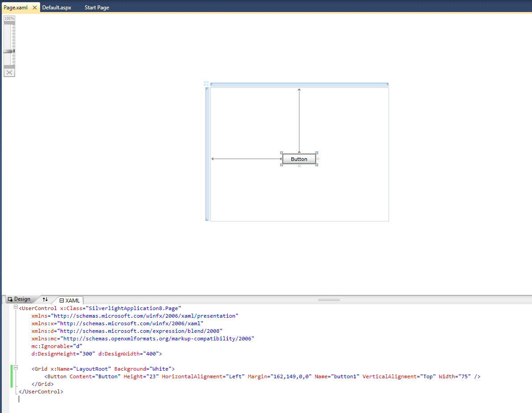Screen dimensions: 532x413
Task: Toggle the right margin anchor circle of Button
Action: coord(318,159)
